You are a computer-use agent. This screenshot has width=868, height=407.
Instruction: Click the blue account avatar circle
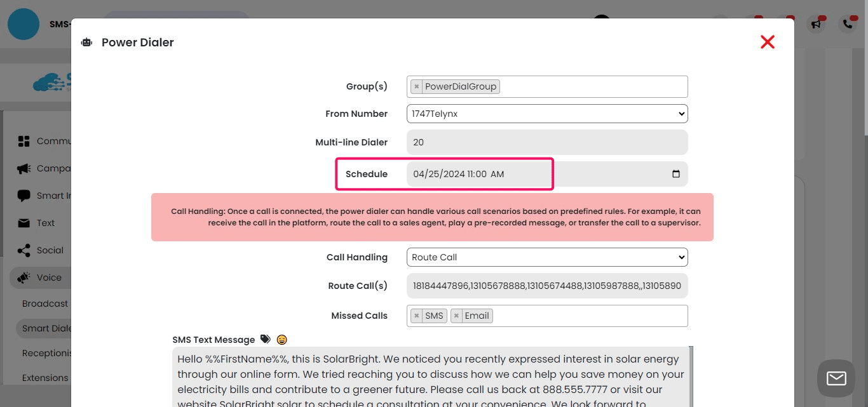click(24, 24)
